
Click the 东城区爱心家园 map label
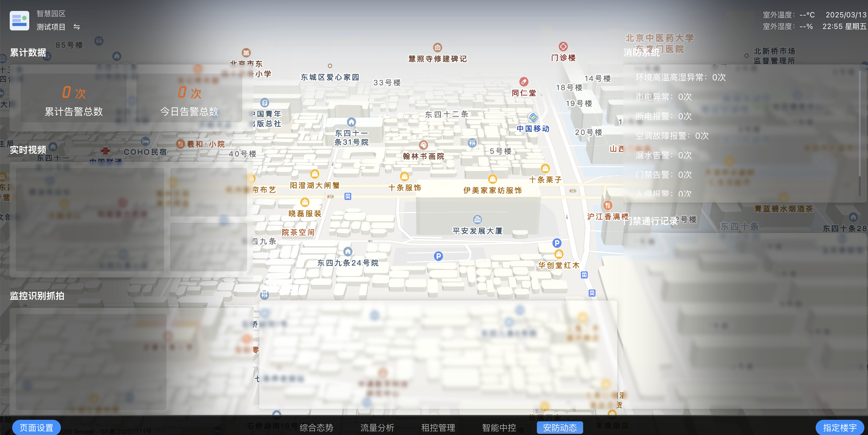coord(330,77)
